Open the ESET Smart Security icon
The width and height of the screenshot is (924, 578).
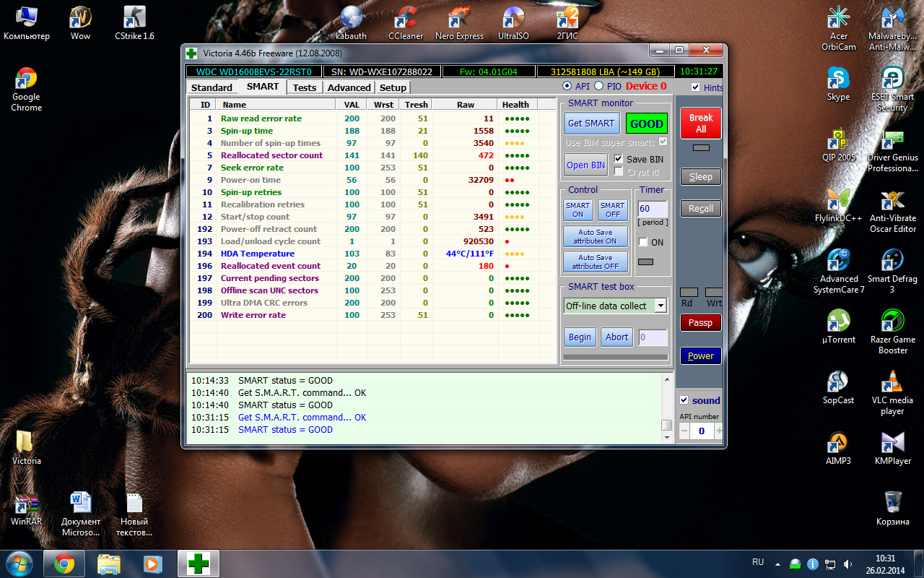[892, 90]
